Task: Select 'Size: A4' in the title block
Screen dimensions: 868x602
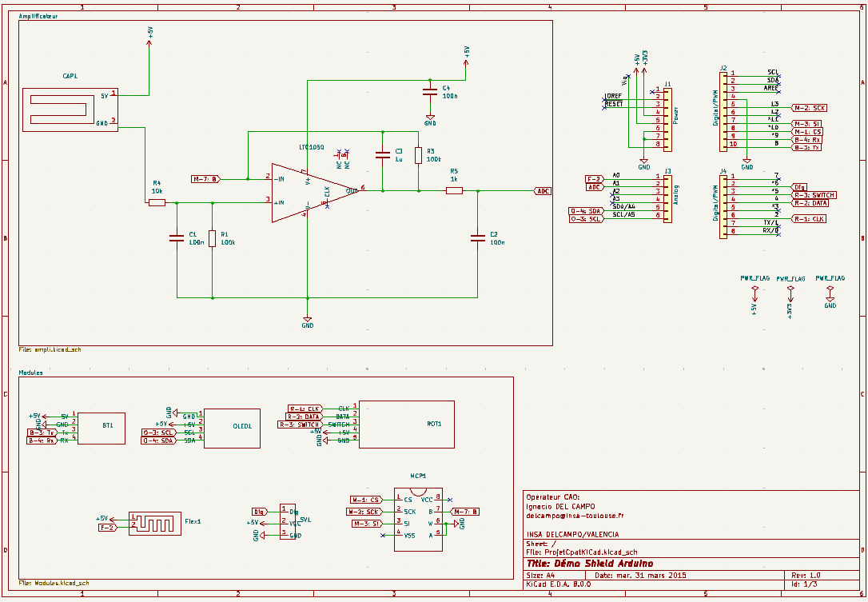Action: (540, 576)
